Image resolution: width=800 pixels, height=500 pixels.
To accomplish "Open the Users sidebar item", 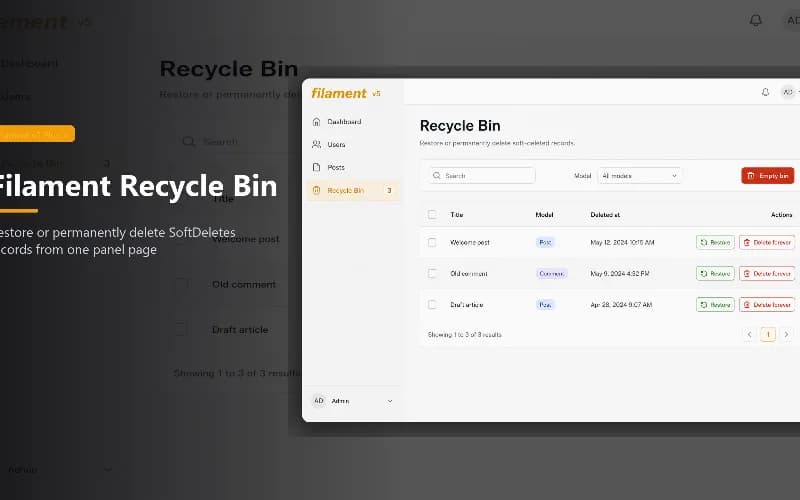I will 352,145.
